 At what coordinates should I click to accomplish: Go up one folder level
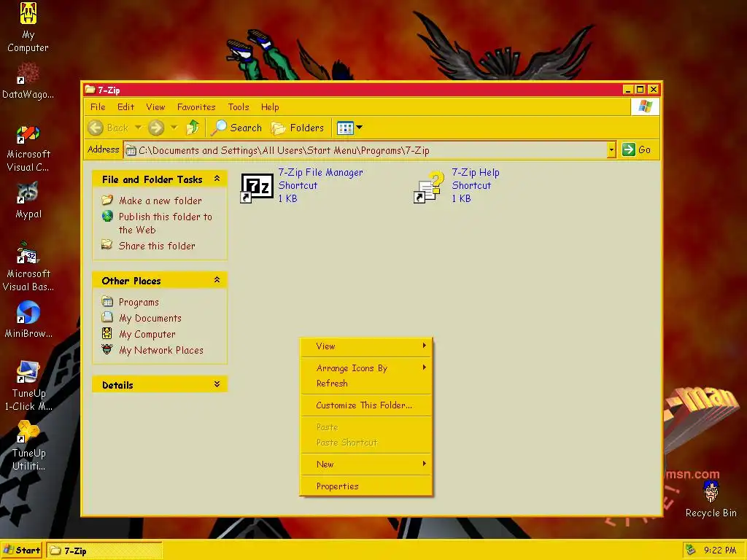coord(193,128)
